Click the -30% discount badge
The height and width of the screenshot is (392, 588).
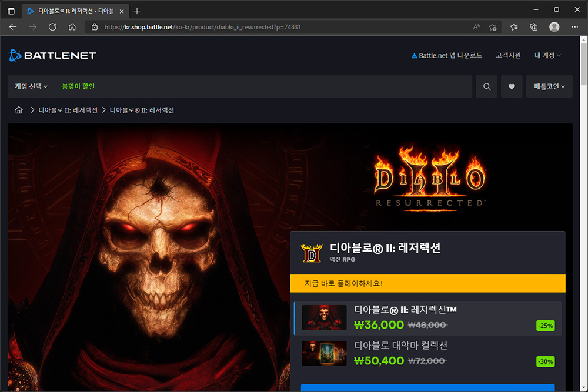point(545,361)
